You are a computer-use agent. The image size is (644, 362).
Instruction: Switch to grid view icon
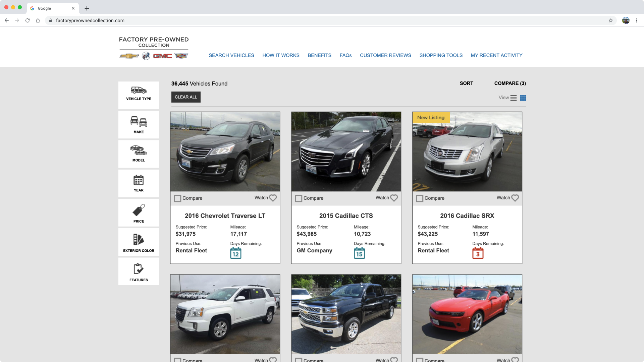523,98
